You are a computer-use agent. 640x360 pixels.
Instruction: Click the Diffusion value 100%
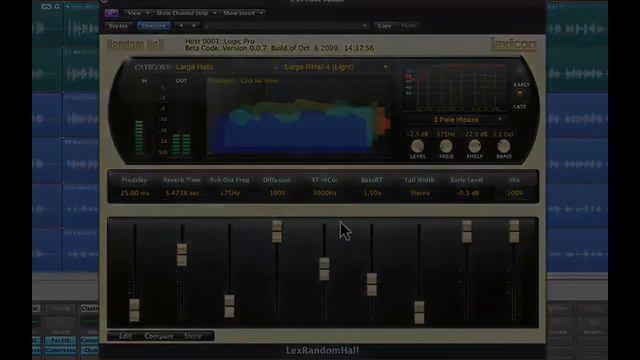pos(277,193)
